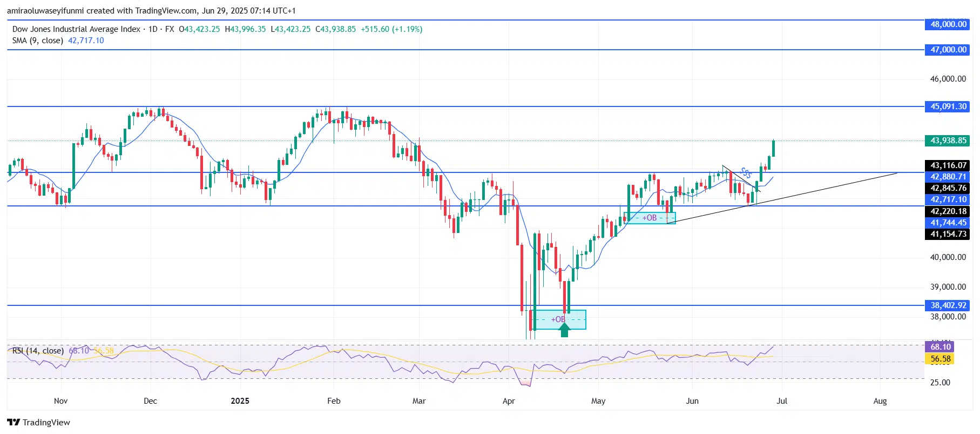980x434 pixels.
Task: Click the yellow RSI 56.58 value tag
Action: 940,359
